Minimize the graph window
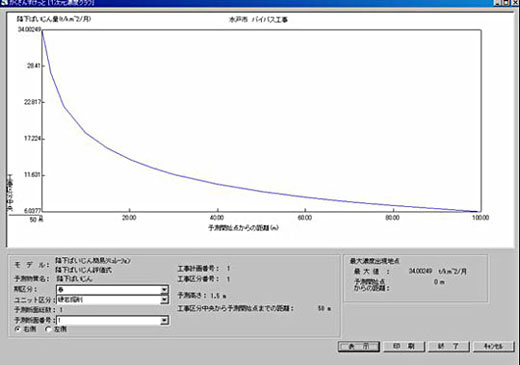 [497, 3]
